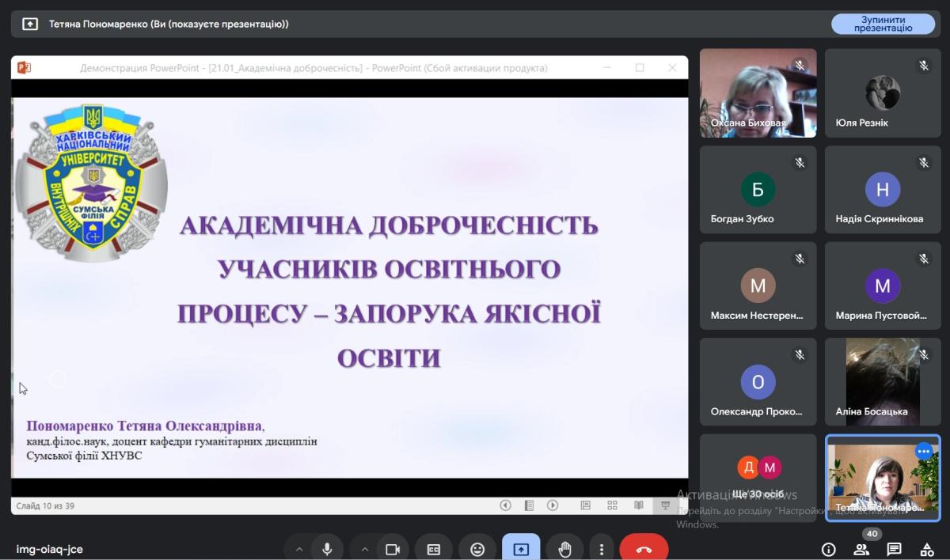Leave the call with red hang-up button
The image size is (950, 560).
(644, 549)
